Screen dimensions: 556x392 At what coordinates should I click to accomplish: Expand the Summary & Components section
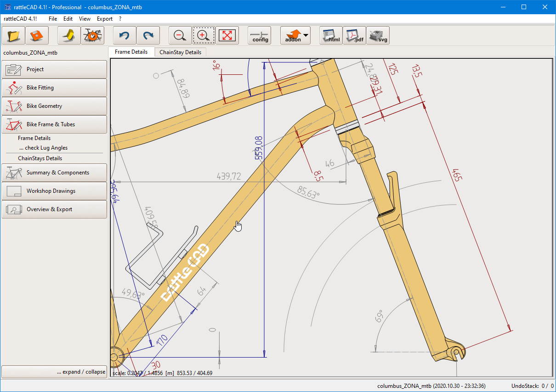tap(54, 173)
